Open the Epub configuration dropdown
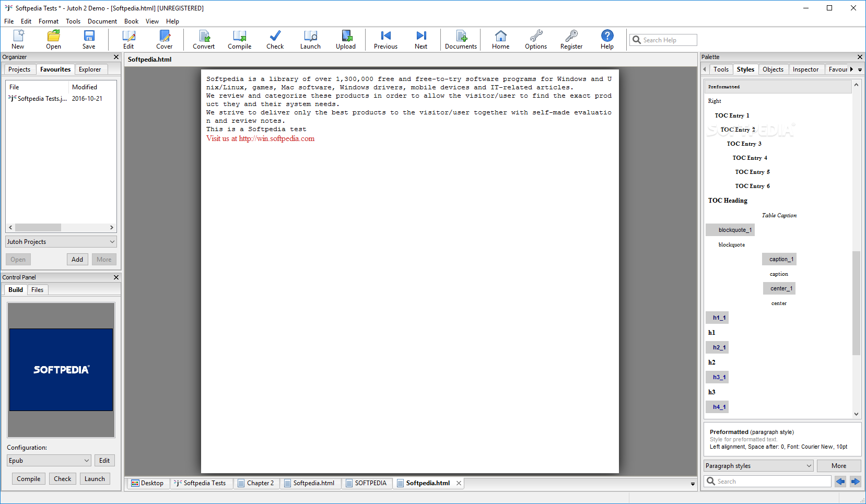 click(49, 461)
